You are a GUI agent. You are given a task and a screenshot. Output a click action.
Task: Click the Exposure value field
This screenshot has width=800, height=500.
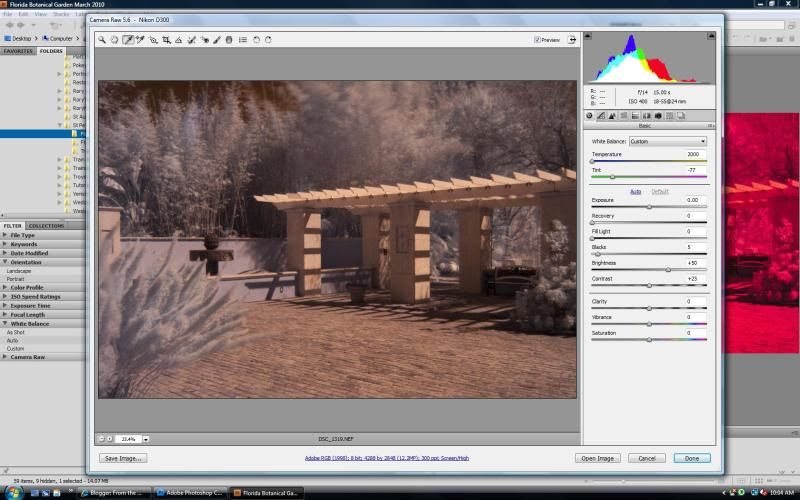pyautogui.click(x=694, y=200)
